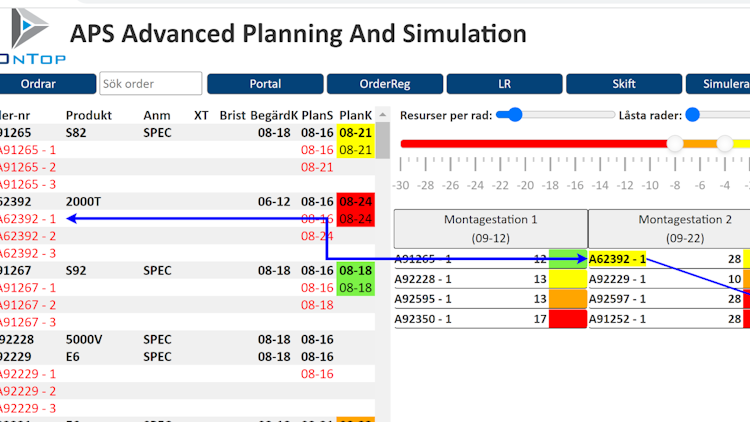Click the BegärdK column header
The height and width of the screenshot is (422, 750).
coord(274,115)
